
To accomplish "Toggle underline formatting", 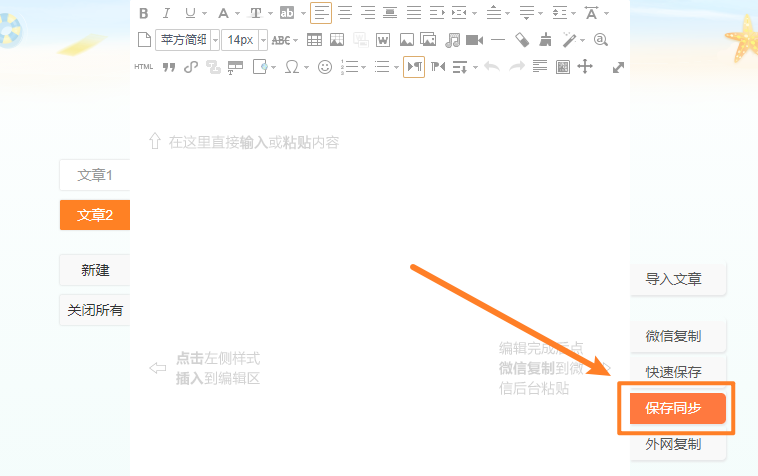I will coord(190,13).
